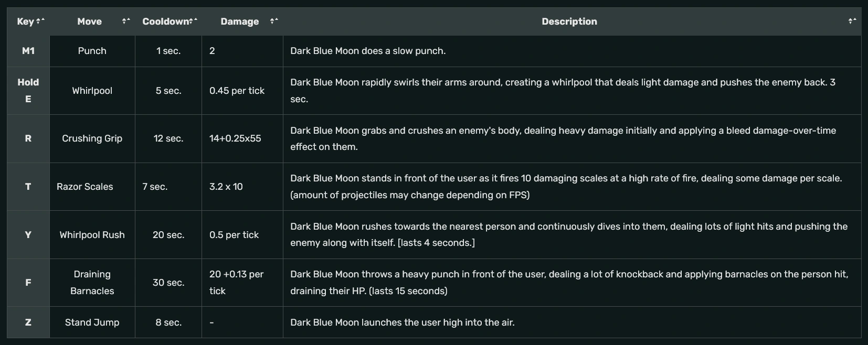
Task: Sort table by Cooldown arrows icon
Action: [x=194, y=21]
